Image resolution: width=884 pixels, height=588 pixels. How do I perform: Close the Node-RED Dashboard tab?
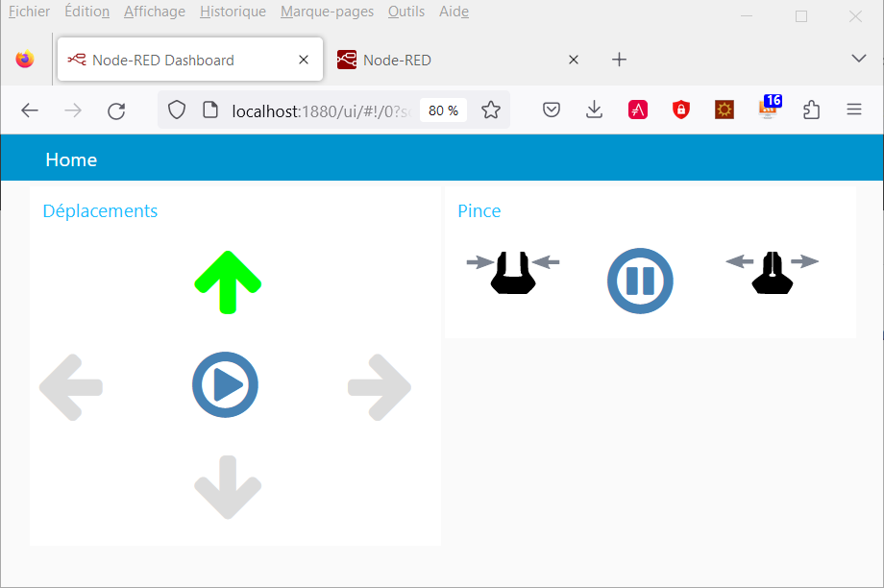[x=304, y=60]
